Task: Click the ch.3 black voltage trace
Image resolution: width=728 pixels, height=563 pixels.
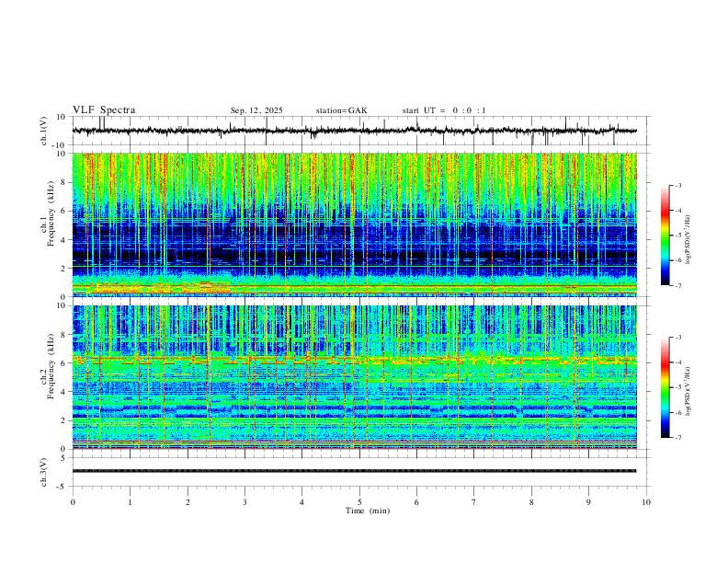Action: 354,471
